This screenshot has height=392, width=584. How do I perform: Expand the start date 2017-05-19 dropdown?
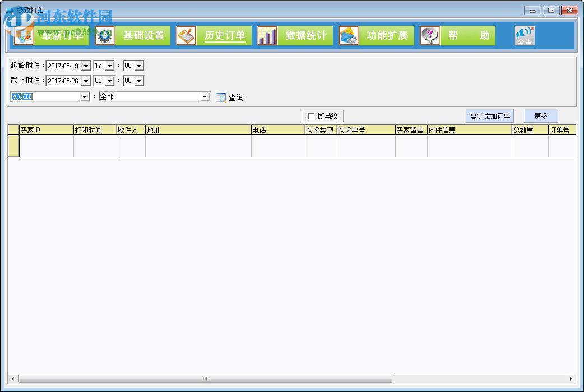coord(86,66)
